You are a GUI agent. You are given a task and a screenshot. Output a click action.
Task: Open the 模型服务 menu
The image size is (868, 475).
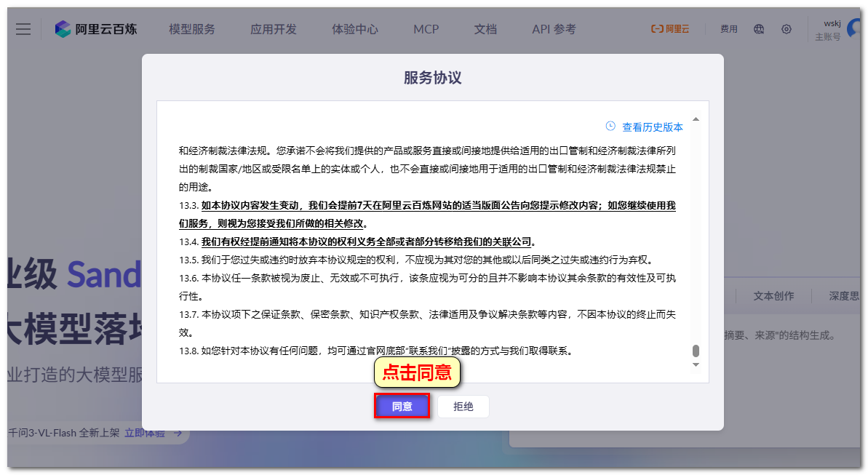(x=192, y=29)
